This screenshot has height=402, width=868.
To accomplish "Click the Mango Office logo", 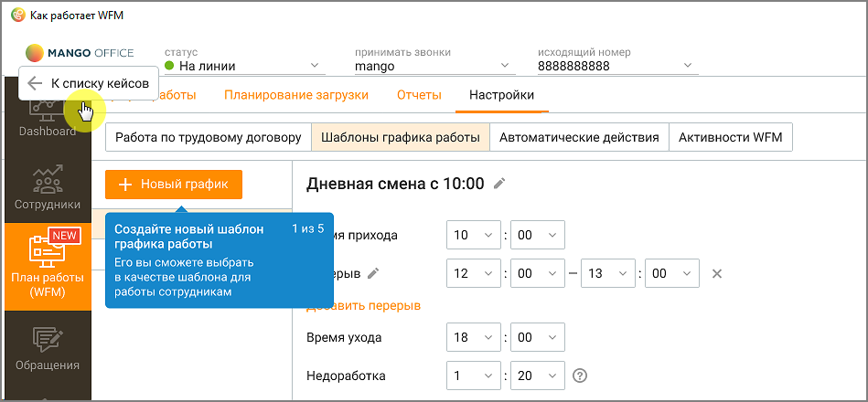I will click(x=80, y=53).
